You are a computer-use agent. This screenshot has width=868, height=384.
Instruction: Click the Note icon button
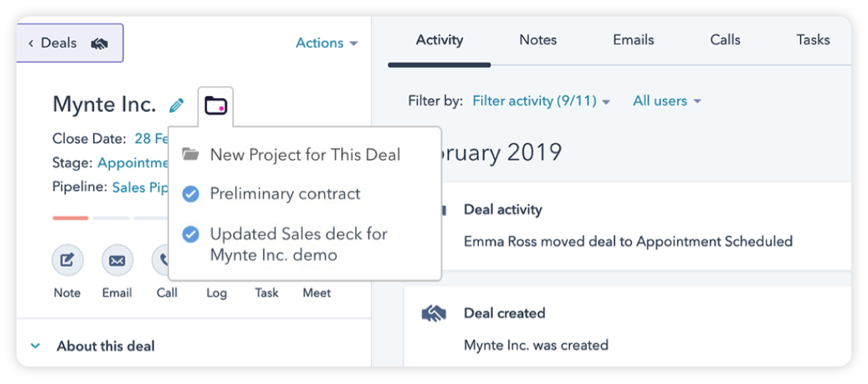[x=67, y=260]
